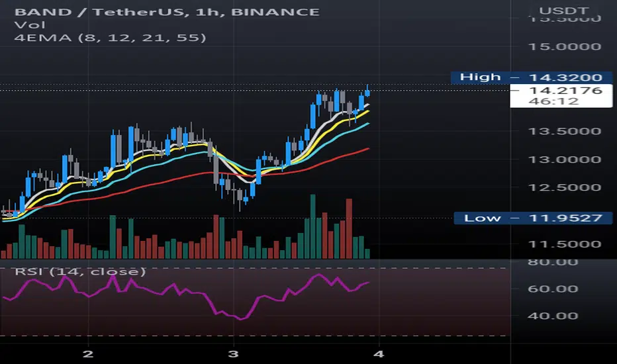Click the 40.00 RSI axis value
This screenshot has width=617, height=364.
553,316
